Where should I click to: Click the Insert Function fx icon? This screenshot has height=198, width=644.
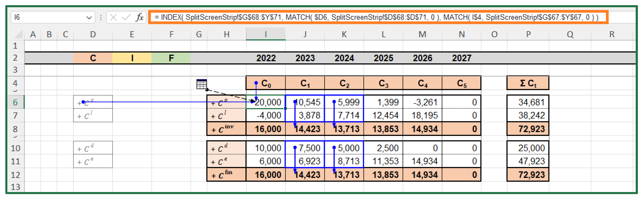point(140,17)
